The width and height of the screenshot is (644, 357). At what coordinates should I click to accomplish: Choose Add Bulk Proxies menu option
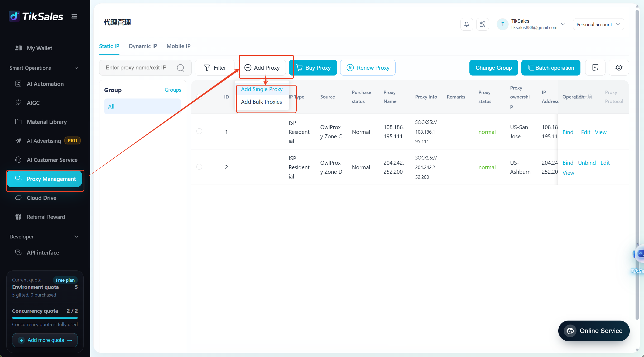[x=261, y=102]
